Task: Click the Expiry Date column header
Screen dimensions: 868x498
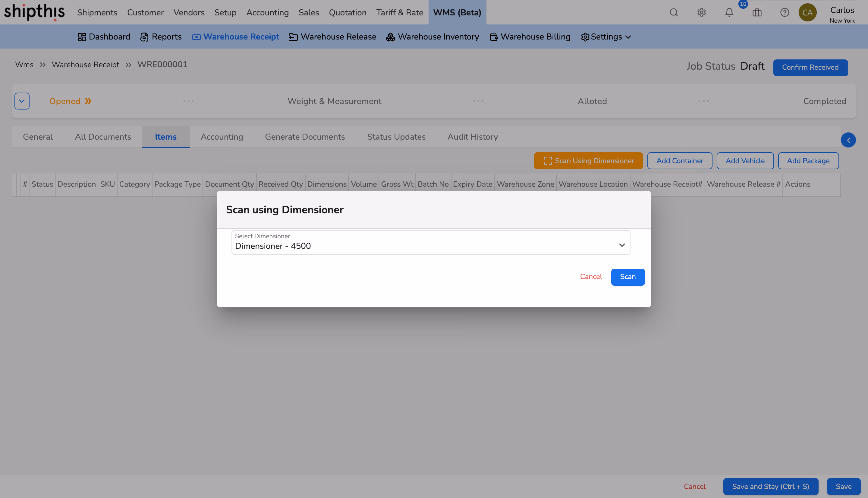Action: click(x=473, y=184)
